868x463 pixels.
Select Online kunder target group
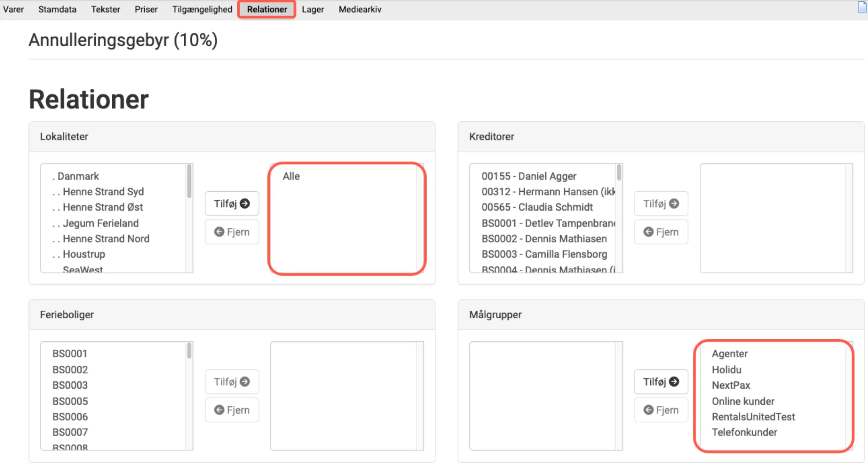(x=743, y=401)
